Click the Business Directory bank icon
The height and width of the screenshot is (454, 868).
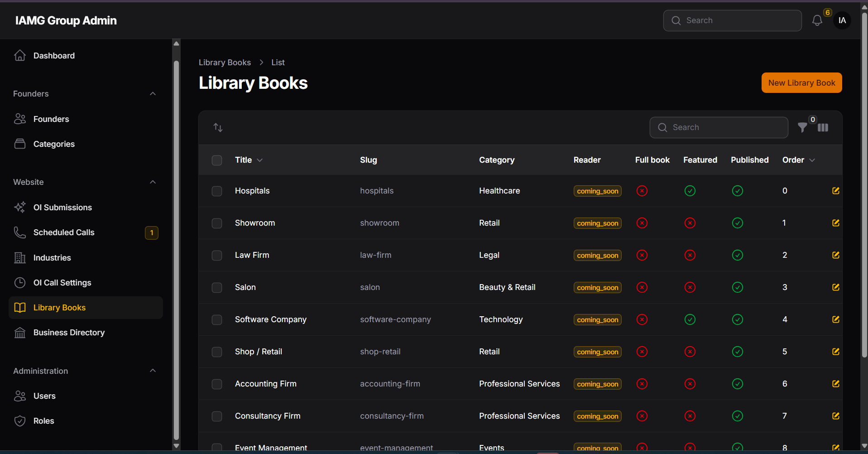pos(20,333)
